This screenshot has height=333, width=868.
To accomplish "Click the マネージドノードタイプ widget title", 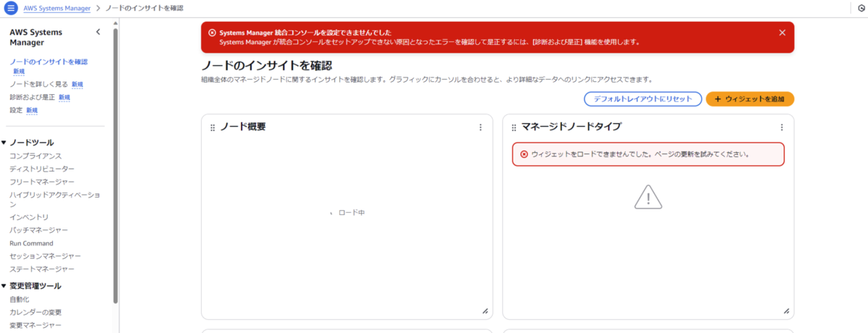I will pyautogui.click(x=571, y=127).
